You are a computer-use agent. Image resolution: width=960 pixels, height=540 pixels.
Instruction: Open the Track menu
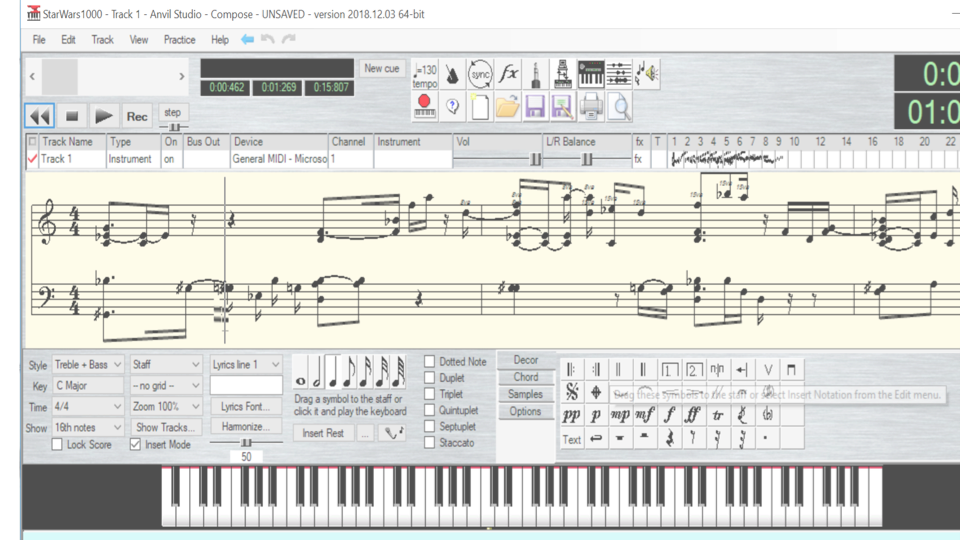pyautogui.click(x=102, y=40)
